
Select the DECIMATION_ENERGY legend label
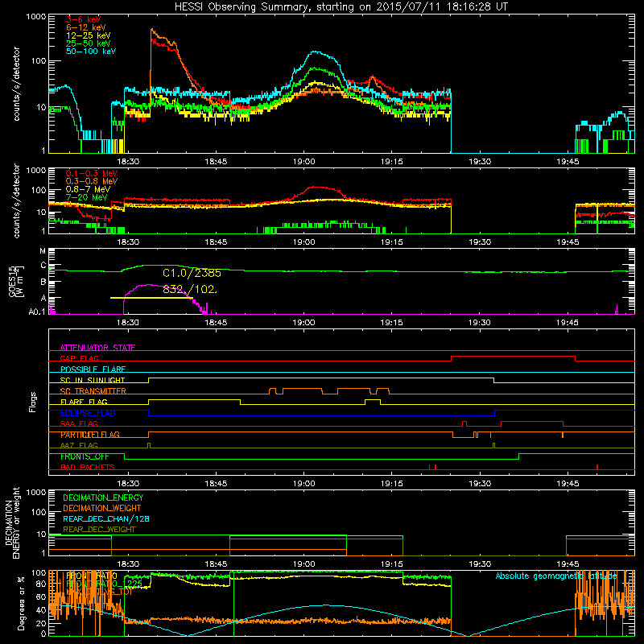[103, 497]
